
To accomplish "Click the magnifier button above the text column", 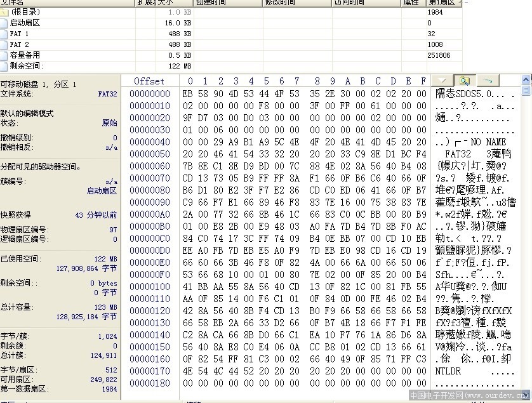I will pyautogui.click(x=465, y=81).
